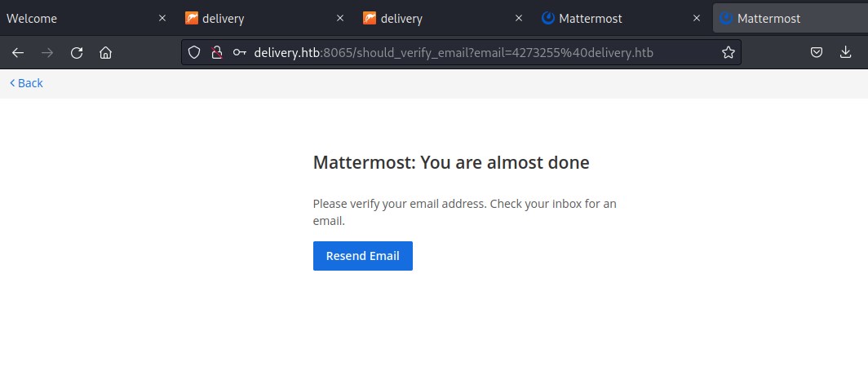Viewport: 868px width, 366px height.
Task: Close the first delivery tab
Action: tap(340, 18)
